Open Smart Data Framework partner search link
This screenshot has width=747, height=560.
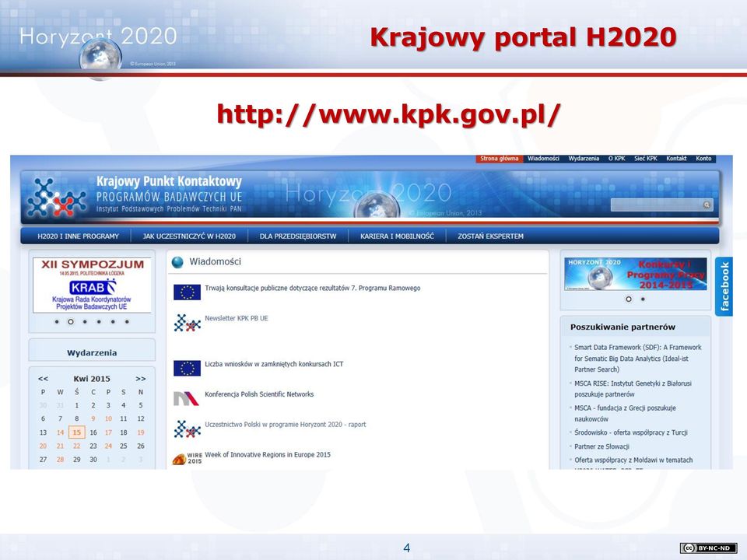(x=638, y=358)
